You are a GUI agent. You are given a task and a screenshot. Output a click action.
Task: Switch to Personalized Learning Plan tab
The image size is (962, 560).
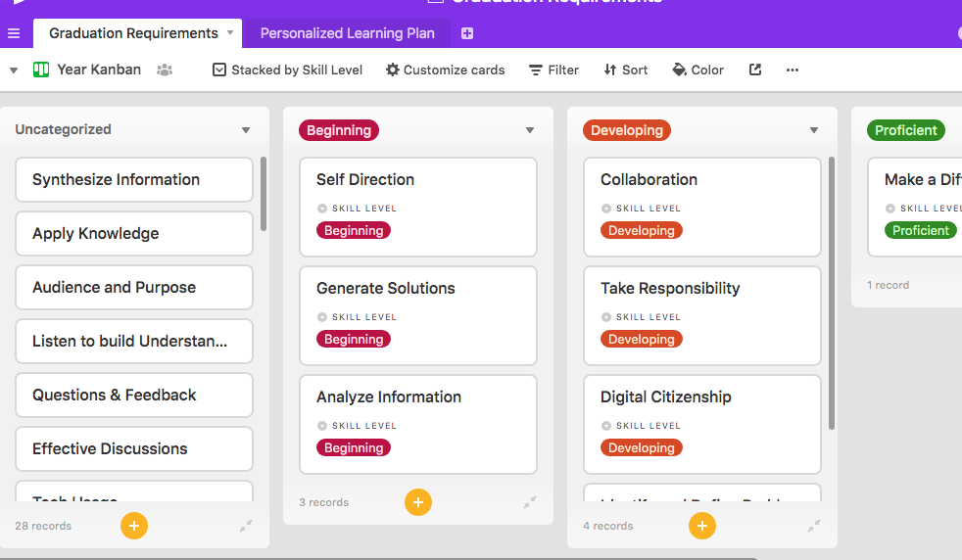347,33
